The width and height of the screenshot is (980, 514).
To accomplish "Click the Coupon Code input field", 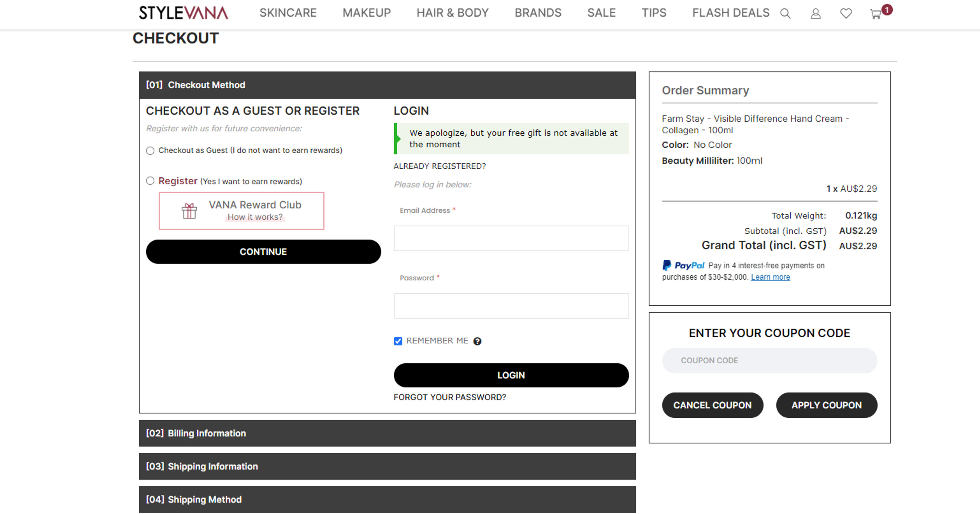I will (769, 360).
